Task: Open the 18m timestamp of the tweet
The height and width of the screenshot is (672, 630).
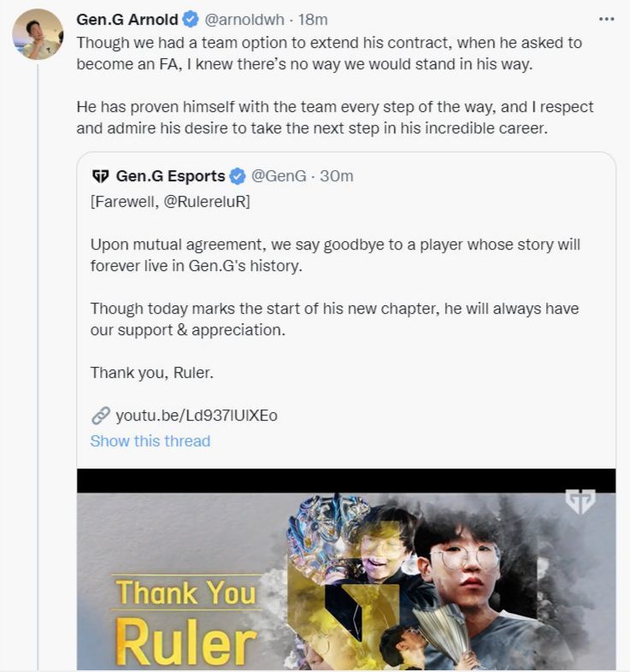Action: [x=313, y=20]
